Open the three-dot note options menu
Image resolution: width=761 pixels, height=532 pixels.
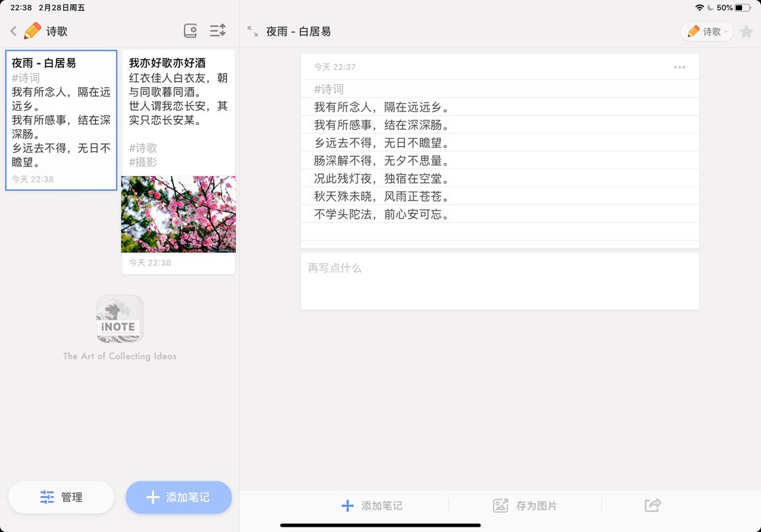679,67
